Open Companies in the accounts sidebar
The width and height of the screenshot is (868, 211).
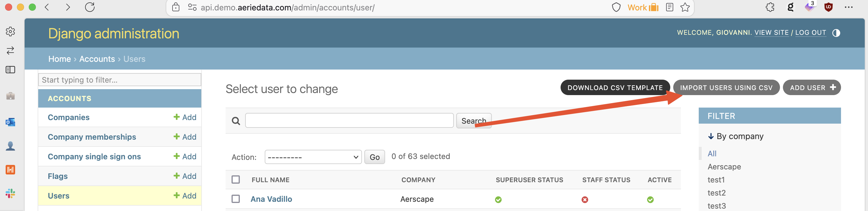[x=69, y=117]
